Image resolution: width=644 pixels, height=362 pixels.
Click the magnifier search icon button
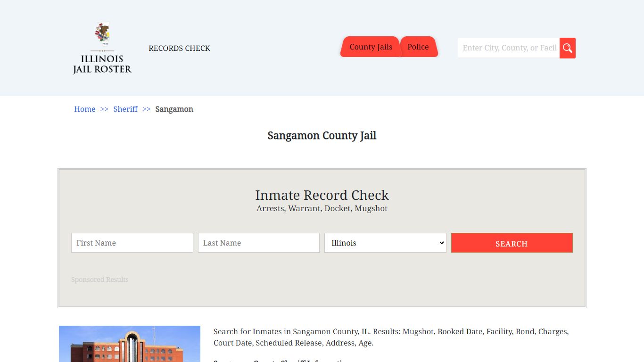[x=568, y=48]
